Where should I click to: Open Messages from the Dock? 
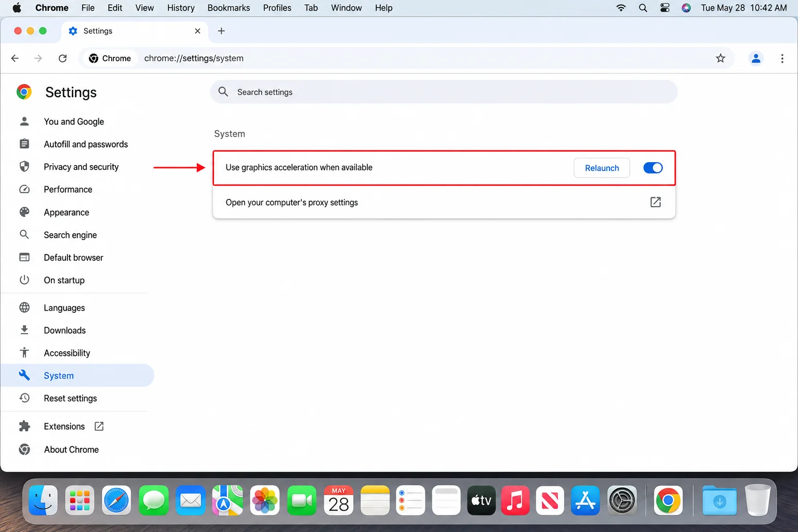pyautogui.click(x=154, y=500)
